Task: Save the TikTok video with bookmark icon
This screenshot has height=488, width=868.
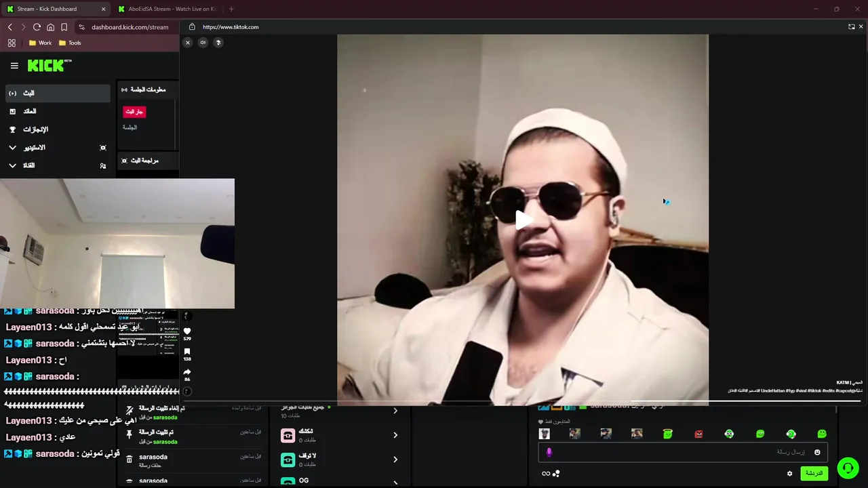Action: [x=187, y=352]
